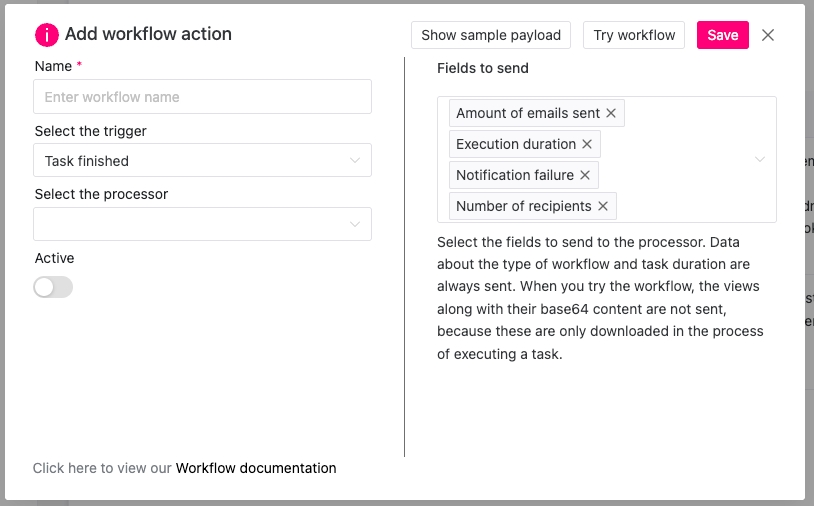Viewport: 814px width, 506px height.
Task: Click the 'Name' field label
Action: 53,66
